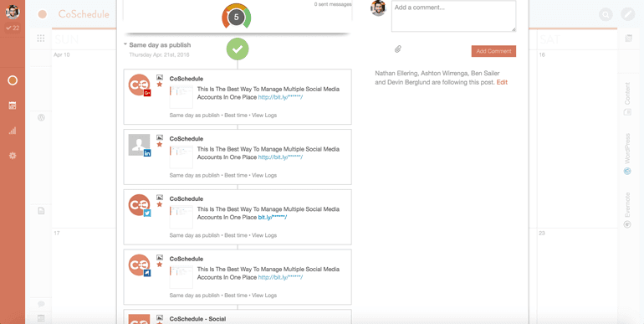644x324 pixels.
Task: Click the document icon in calendar left gutter
Action: [41, 211]
